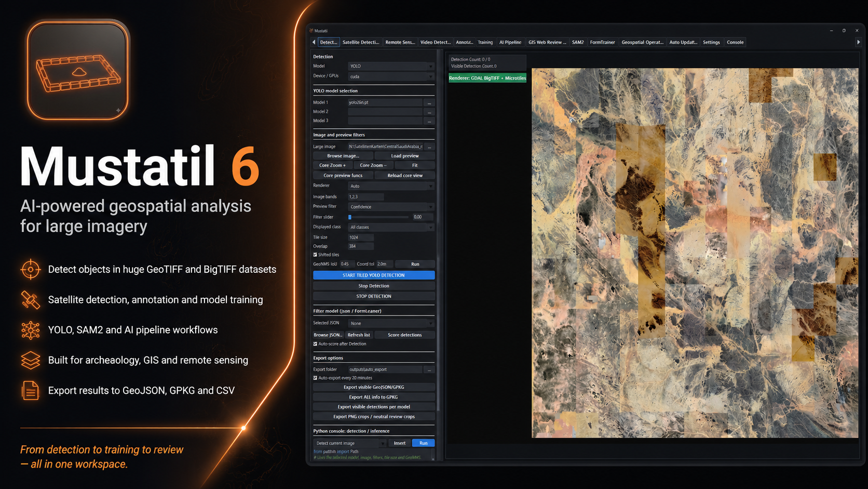Open the Training tab
The height and width of the screenshot is (489, 868).
485,42
